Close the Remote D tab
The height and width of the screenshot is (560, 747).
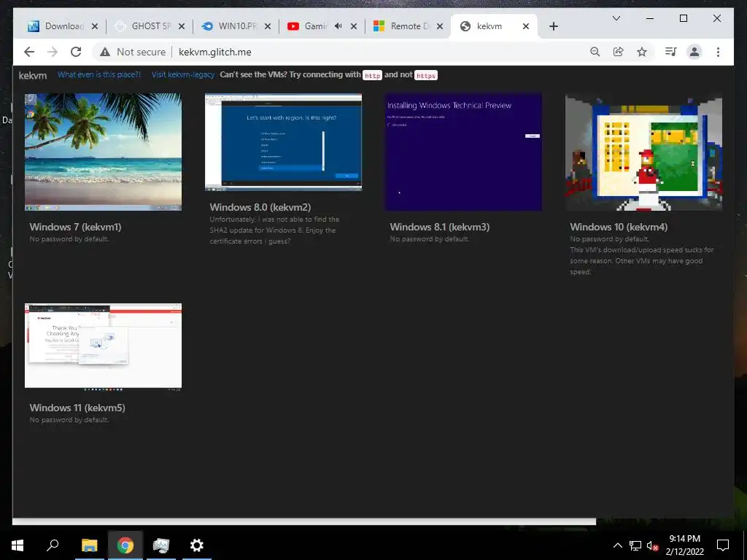pyautogui.click(x=440, y=26)
